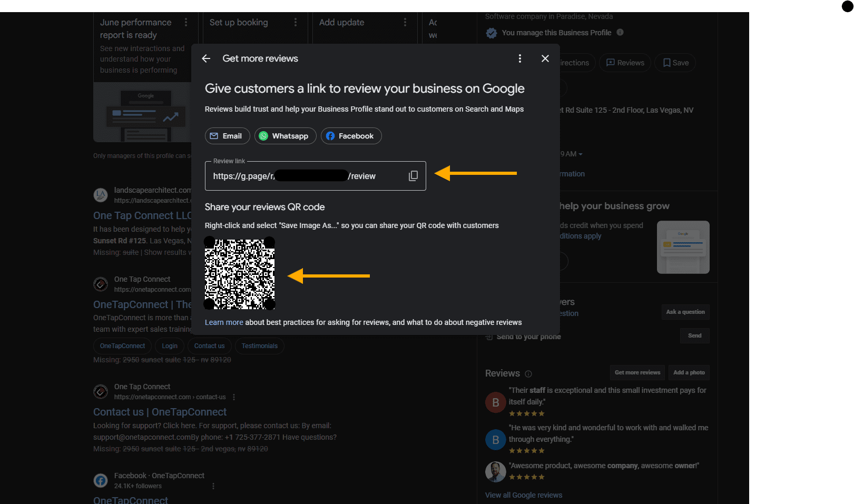
Task: Open the June performance report thumbnail
Action: [142, 112]
